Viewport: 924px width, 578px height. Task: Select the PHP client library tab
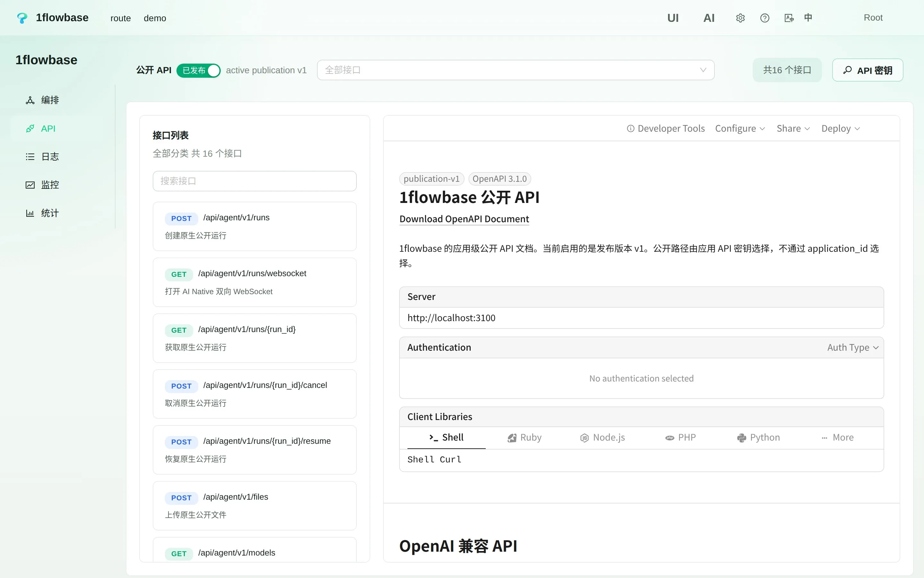point(680,437)
